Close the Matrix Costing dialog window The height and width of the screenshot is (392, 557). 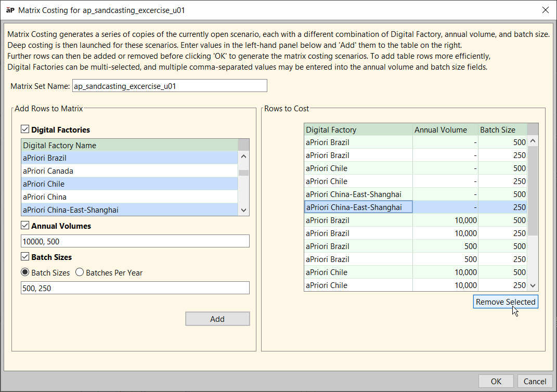545,10
